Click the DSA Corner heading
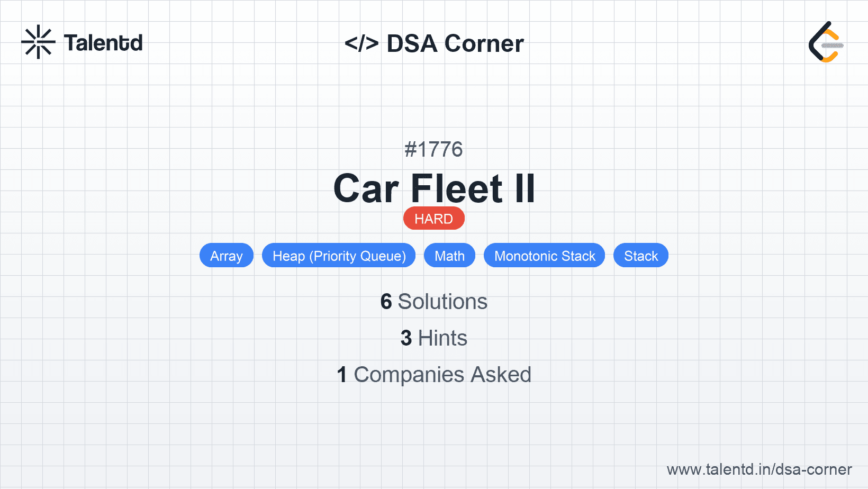Viewport: 868px width, 489px height. [455, 43]
